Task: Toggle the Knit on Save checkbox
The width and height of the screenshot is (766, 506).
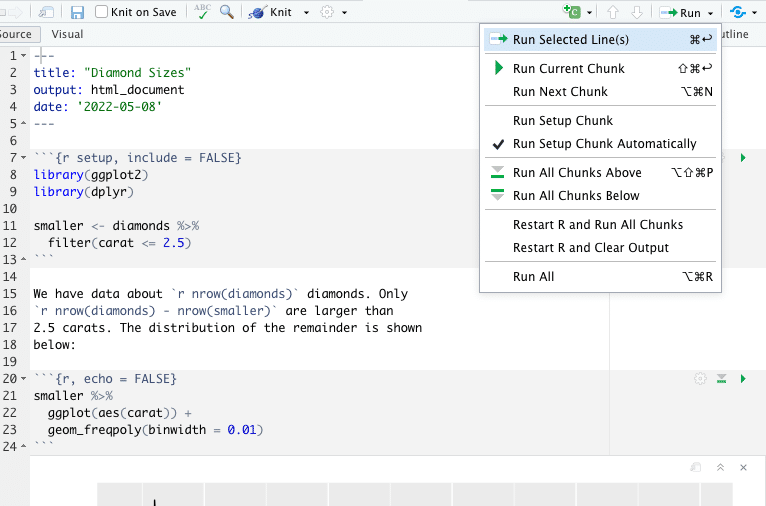Action: tap(101, 12)
